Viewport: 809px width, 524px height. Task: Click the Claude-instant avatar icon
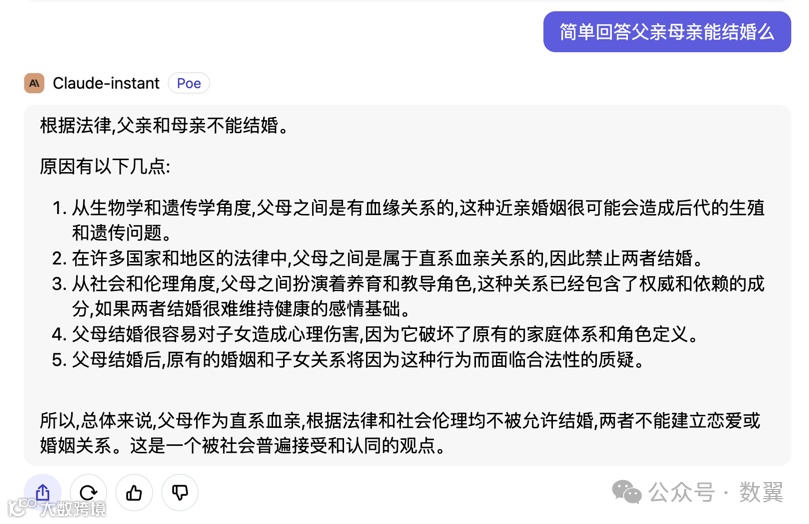[34, 83]
